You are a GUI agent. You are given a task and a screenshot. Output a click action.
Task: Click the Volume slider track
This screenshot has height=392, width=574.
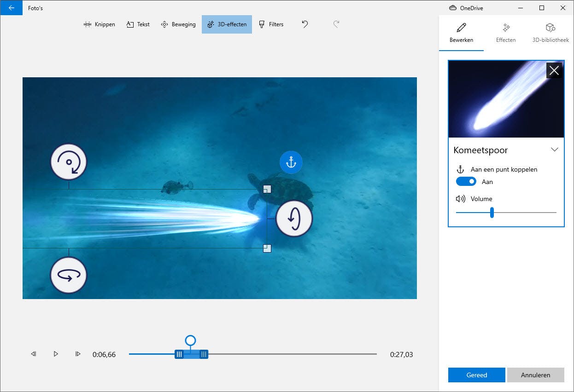point(525,213)
